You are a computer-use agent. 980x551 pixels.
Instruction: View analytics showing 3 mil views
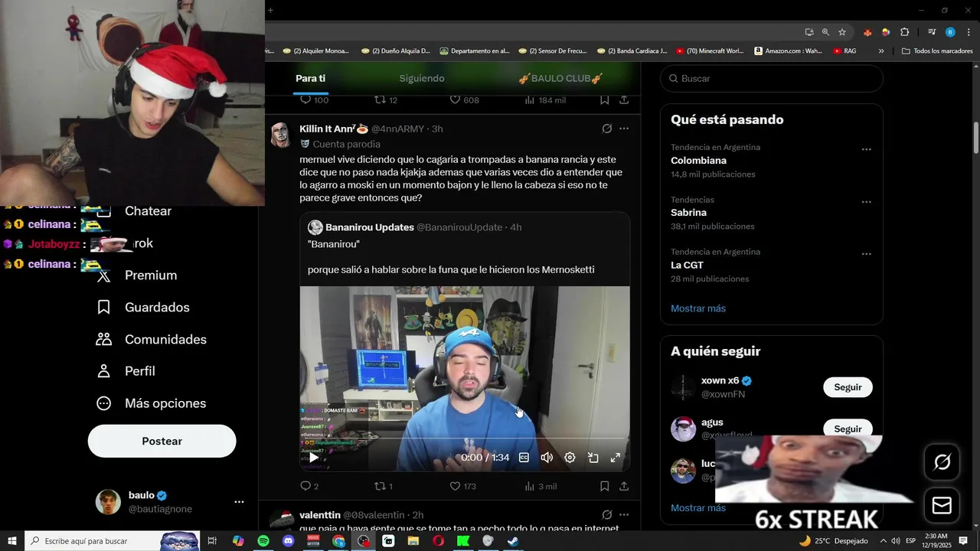529,486
